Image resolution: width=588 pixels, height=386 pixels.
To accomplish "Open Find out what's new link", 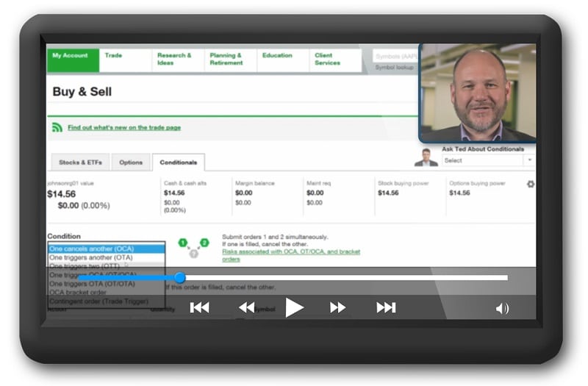I will 123,128.
